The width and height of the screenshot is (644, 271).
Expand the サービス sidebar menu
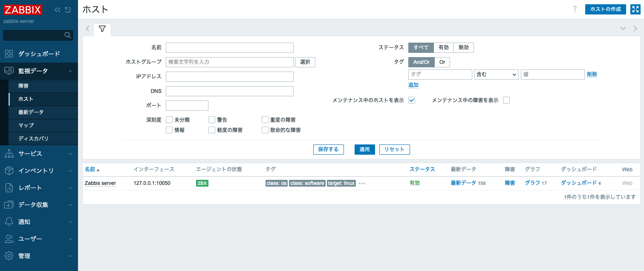pyautogui.click(x=39, y=153)
